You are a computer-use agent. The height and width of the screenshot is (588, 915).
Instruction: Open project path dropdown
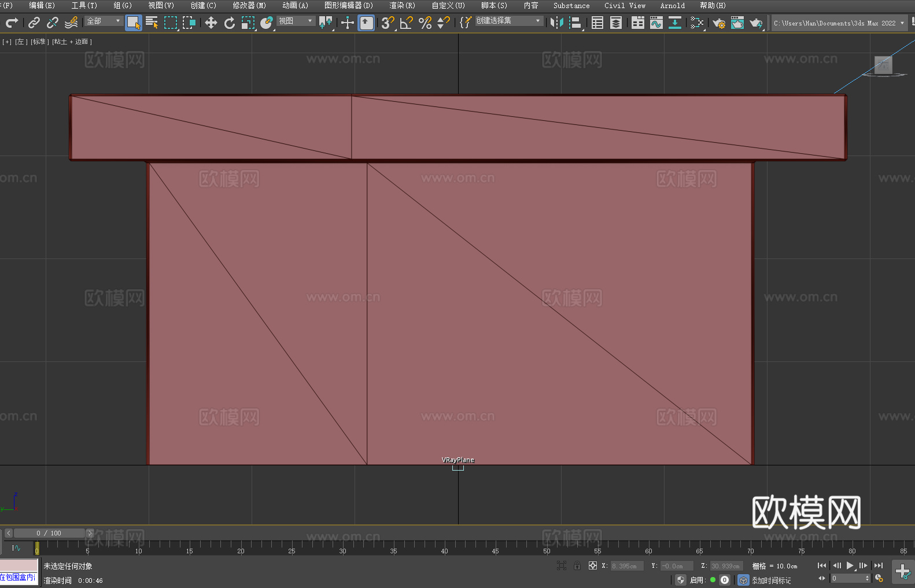(x=839, y=23)
